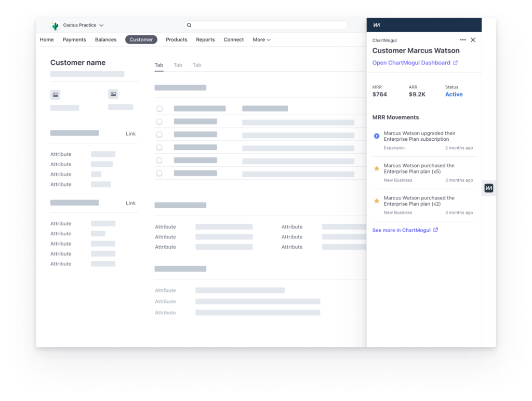Screen dimensions: 532x401
Task: Switch to the second Tab
Action: 178,65
